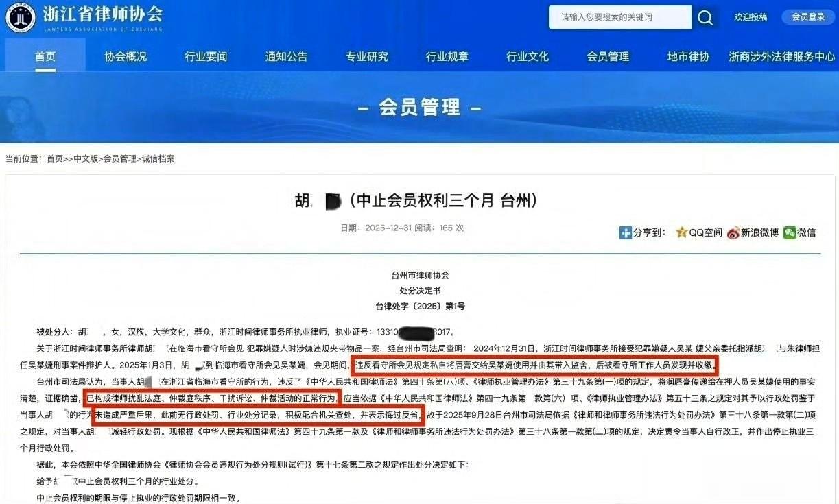This screenshot has width=839, height=504.
Task: Click the blue plus 分享到 icon
Action: click(625, 232)
